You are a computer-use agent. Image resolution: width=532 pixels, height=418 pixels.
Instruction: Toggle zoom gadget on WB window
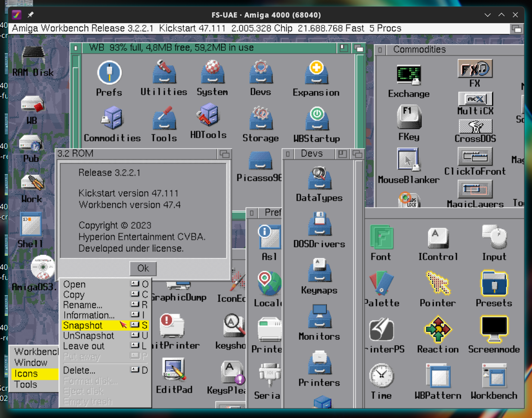(x=343, y=48)
